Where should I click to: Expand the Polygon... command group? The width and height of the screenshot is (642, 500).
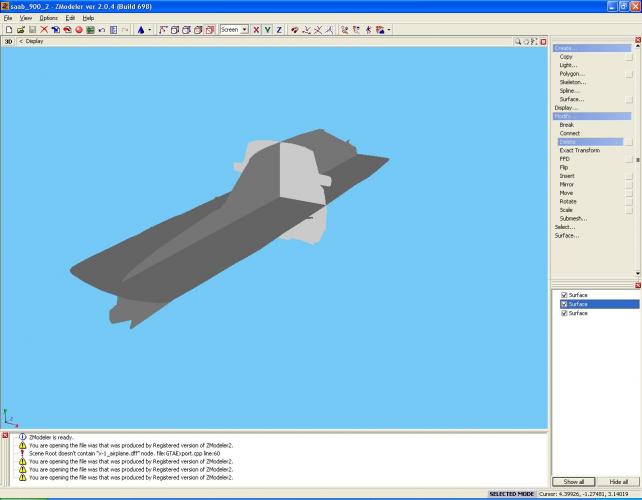pos(572,73)
